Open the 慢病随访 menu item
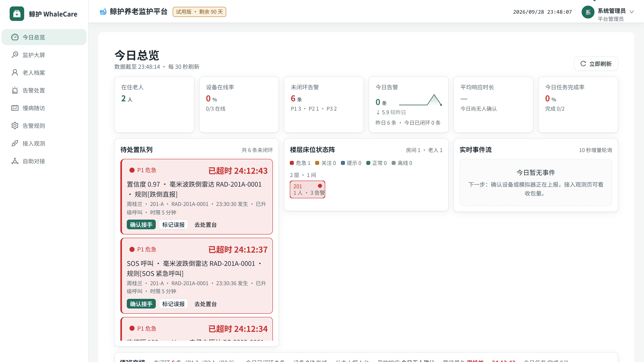This screenshot has height=362, width=644. (44, 108)
